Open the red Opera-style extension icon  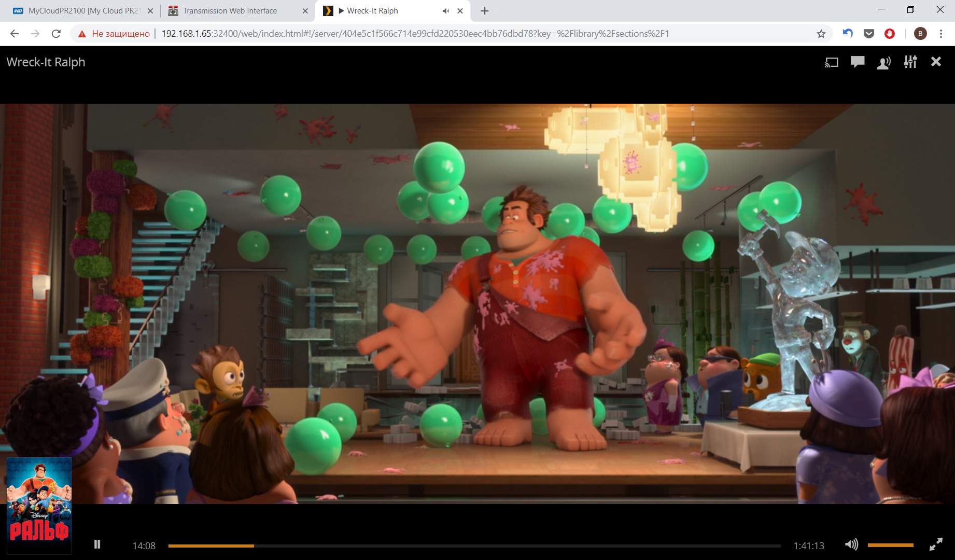[x=890, y=34]
